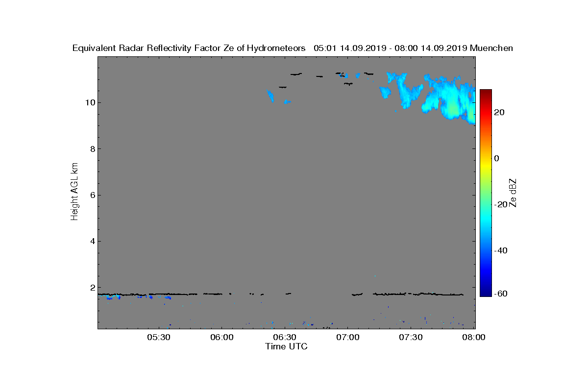Click the 08:00 time tick label
The height and width of the screenshot is (392, 588).
pos(474,338)
